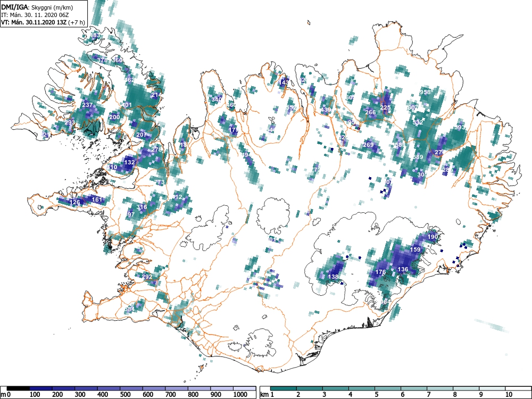Viewport: 532px width, 399px height.
Task: Click the visibility value 483 on the map
Action: coord(95,35)
